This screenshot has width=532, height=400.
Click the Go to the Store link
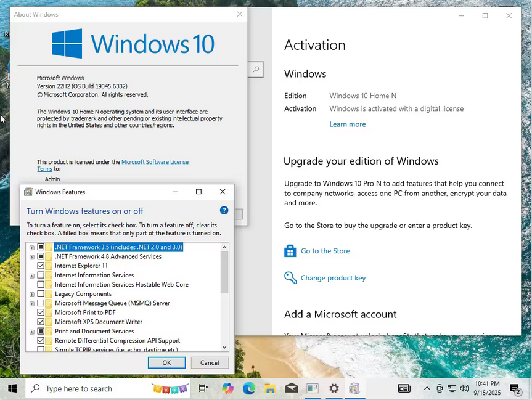coord(325,251)
